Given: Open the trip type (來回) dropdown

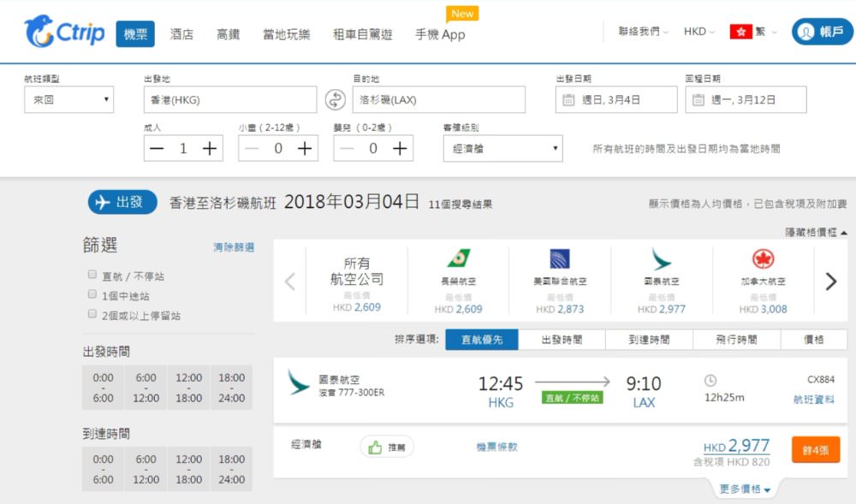Looking at the screenshot, I should [68, 100].
